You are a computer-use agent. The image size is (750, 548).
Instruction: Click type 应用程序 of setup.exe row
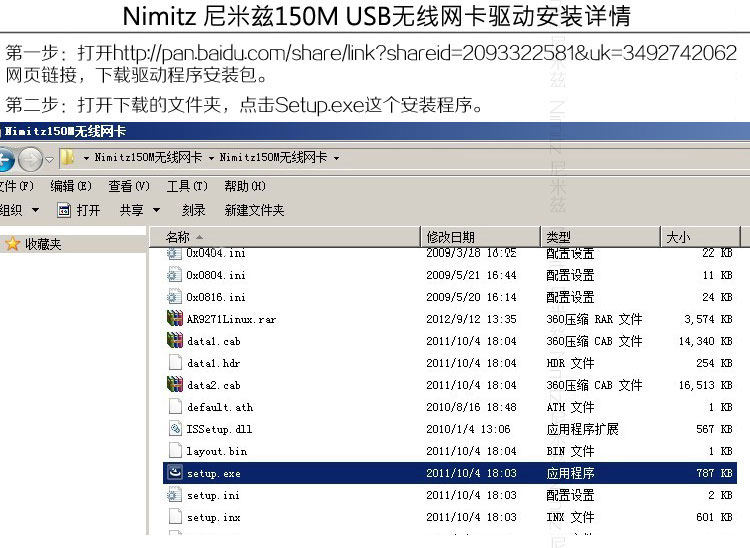coord(570,473)
